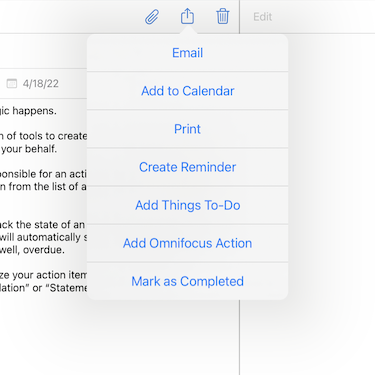Tap the share export icon
Image resolution: width=375 pixels, height=375 pixels.
pyautogui.click(x=187, y=16)
